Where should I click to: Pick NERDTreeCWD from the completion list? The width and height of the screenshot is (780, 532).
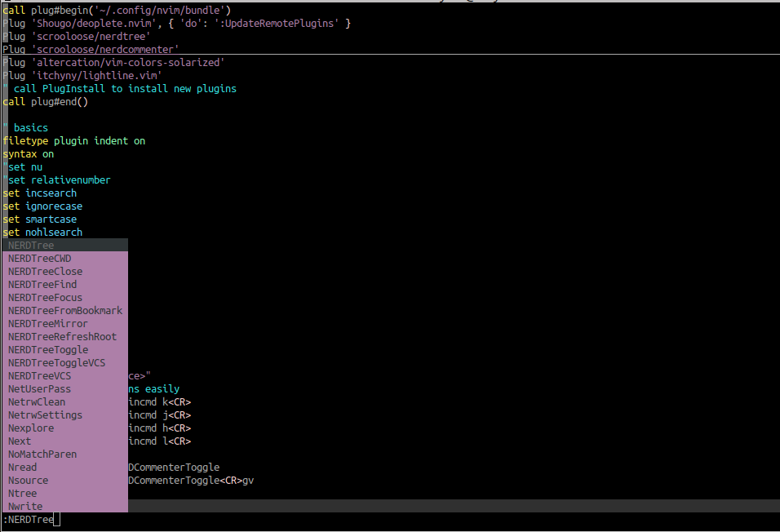coord(40,259)
